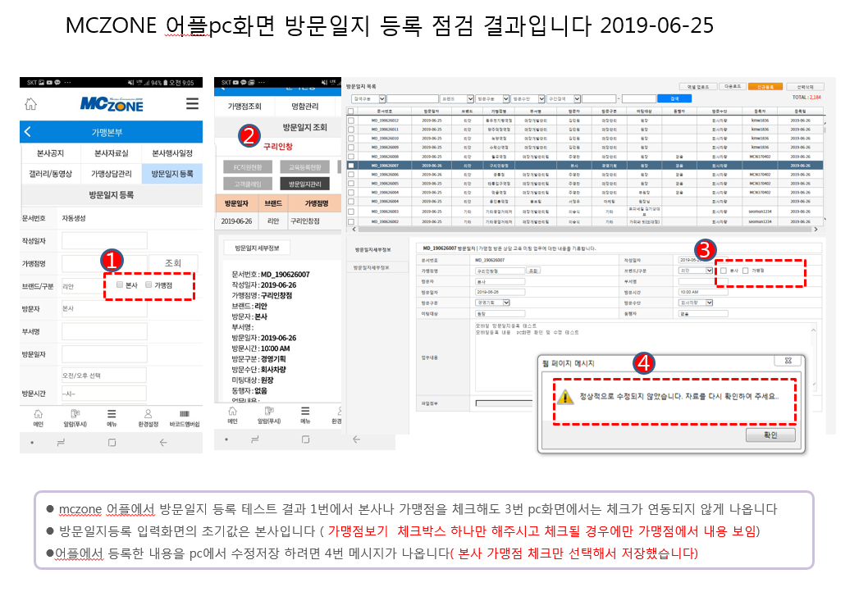This screenshot has height=601, width=868.
Task: Click the orange 신규등록 button
Action: (765, 86)
